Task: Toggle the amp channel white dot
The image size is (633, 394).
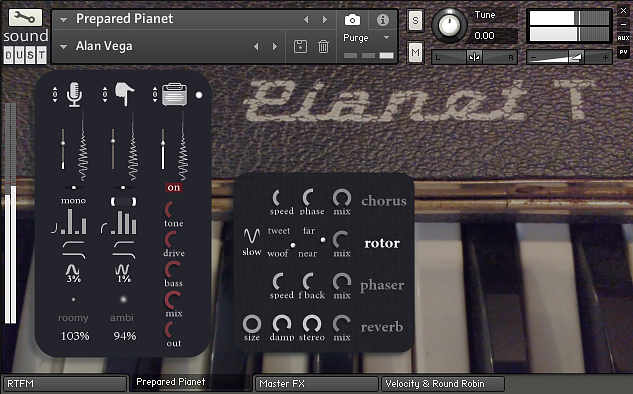Action: pyautogui.click(x=199, y=95)
